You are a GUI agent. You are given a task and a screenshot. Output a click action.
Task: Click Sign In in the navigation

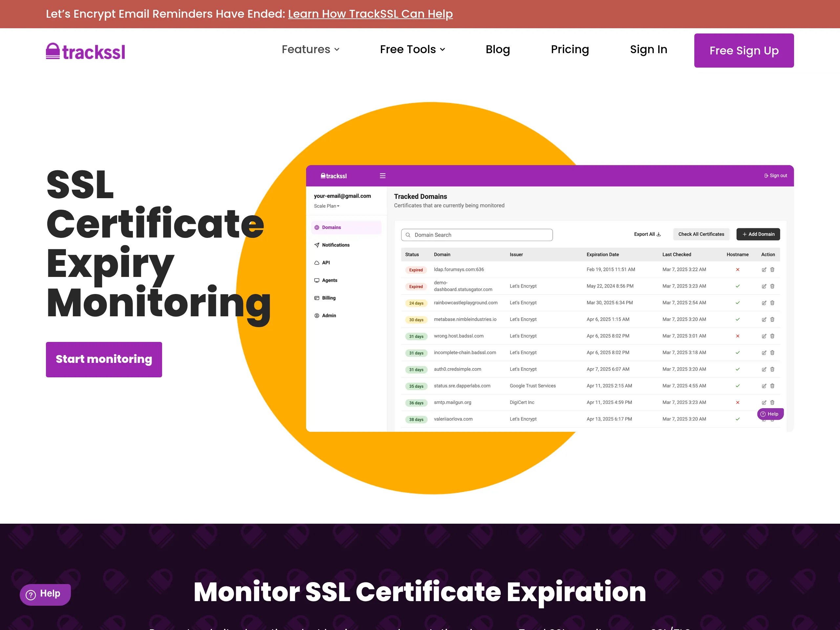[648, 49]
